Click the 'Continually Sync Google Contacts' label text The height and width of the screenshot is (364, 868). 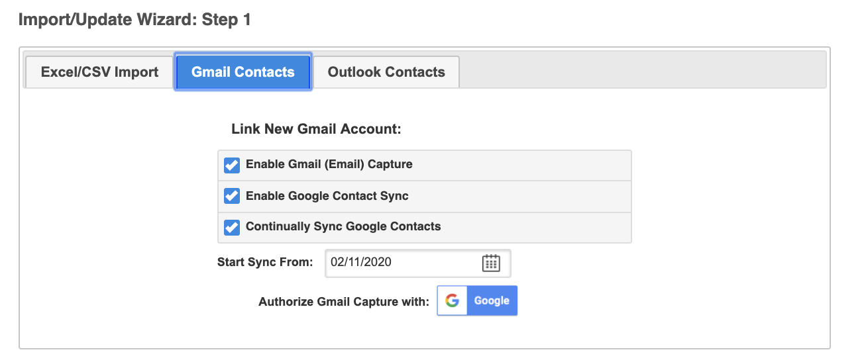[x=343, y=226]
